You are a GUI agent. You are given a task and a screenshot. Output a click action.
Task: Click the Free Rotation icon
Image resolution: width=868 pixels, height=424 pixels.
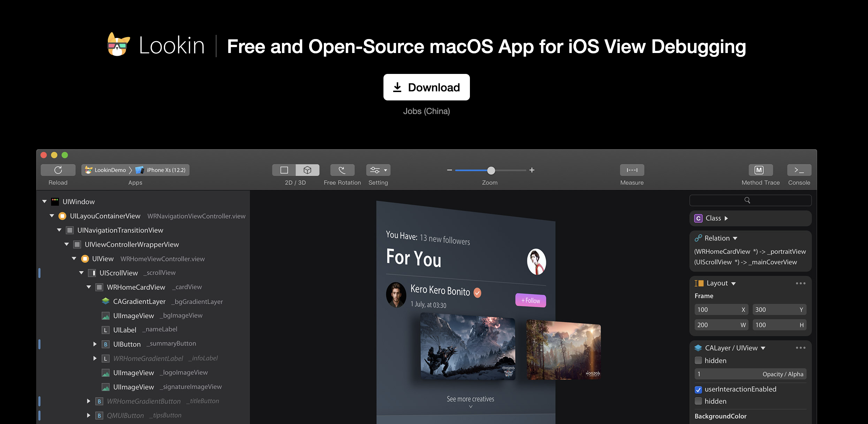(x=342, y=170)
